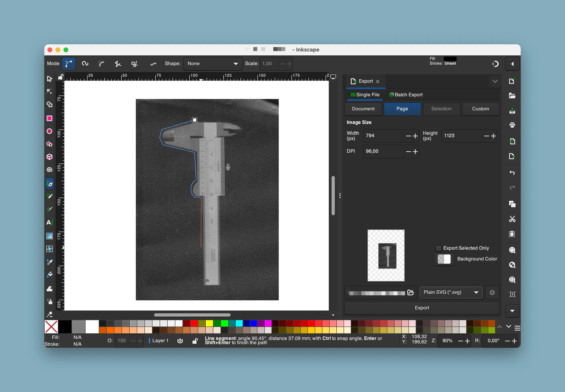
Task: Pick the Calligraphy brush tool
Action: 49,209
